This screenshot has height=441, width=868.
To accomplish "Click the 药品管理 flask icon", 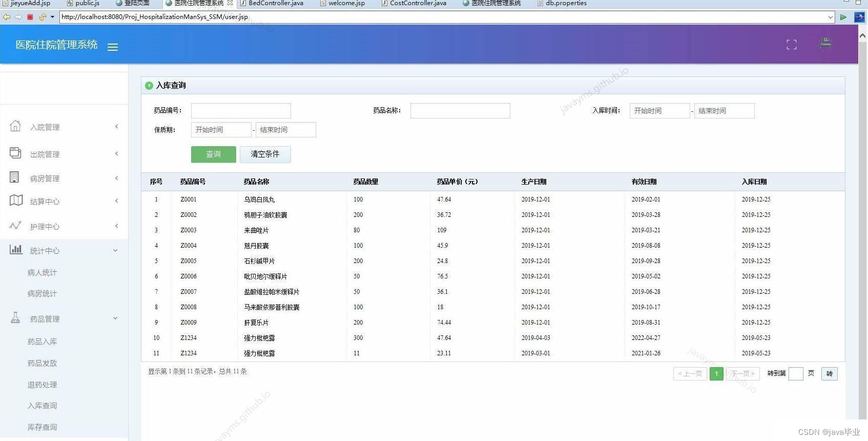I will [15, 318].
